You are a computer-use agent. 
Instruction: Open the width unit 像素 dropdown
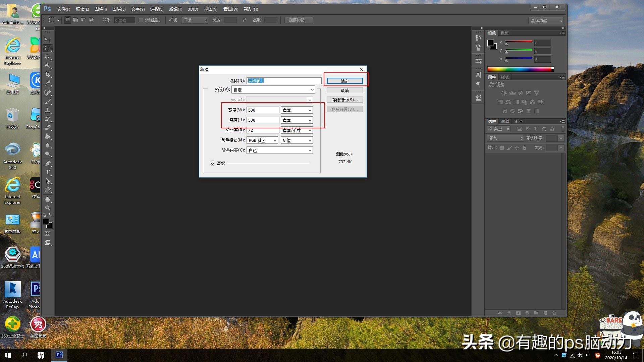pos(297,110)
